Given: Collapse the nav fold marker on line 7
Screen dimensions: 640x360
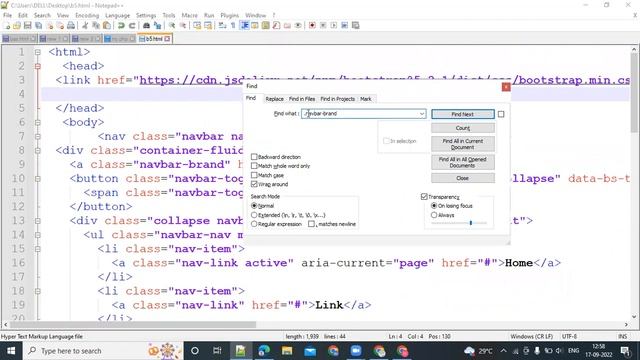Looking at the screenshot, I should [x=38, y=136].
